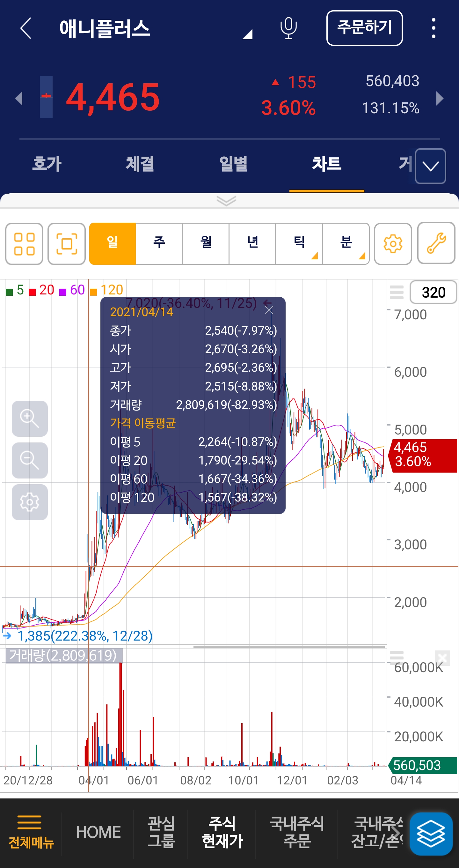
Task: Switch to the 호가 tab
Action: click(47, 164)
